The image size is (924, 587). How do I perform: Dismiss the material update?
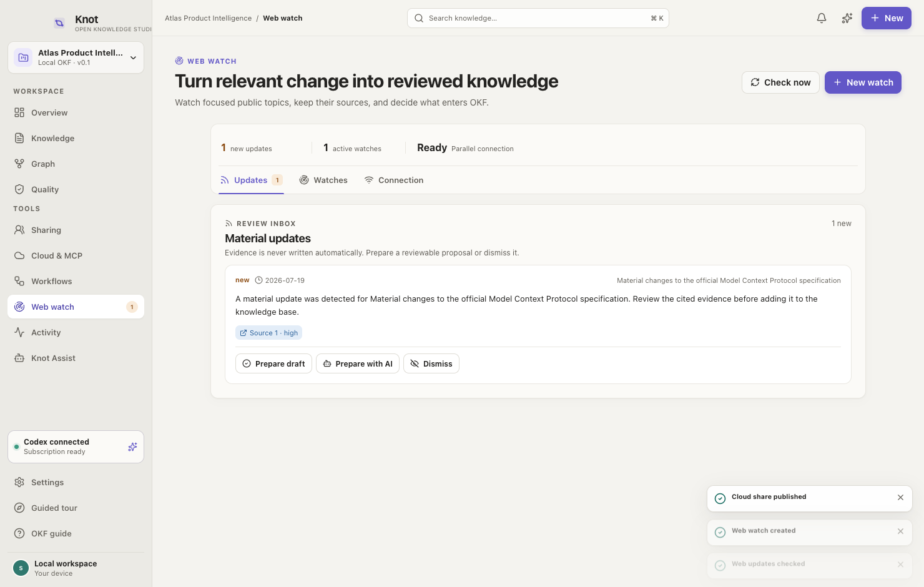pyautogui.click(x=431, y=363)
